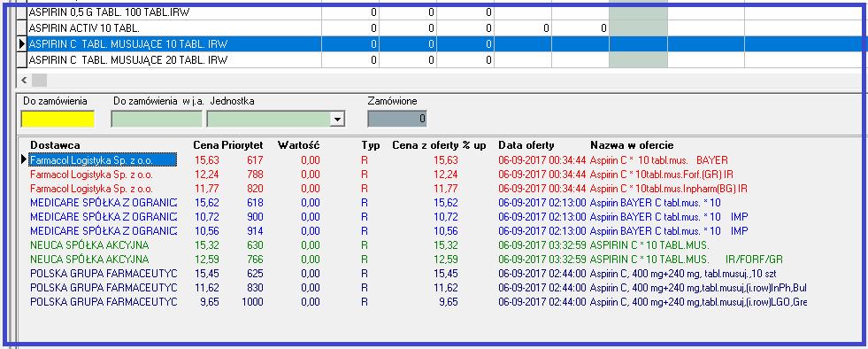This screenshot has height=349, width=868.
Task: Click priority value 630
Action: (x=255, y=245)
